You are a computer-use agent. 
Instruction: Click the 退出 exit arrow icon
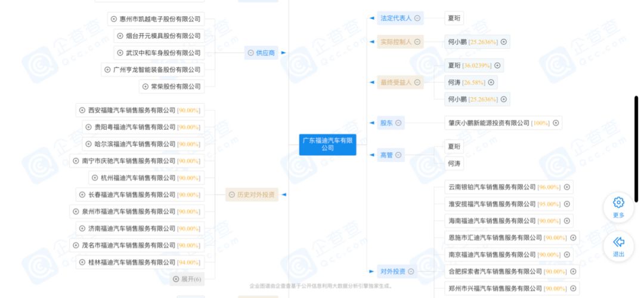tap(618, 242)
